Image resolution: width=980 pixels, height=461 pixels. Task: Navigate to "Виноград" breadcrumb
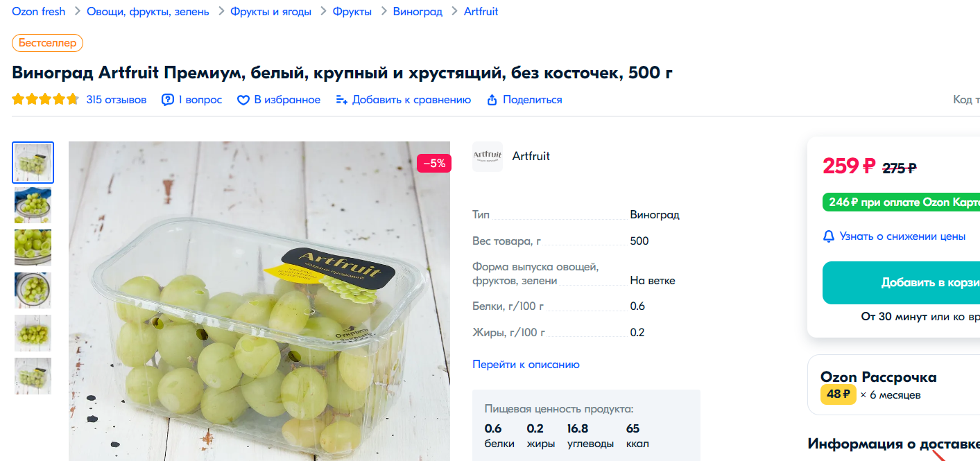click(418, 12)
